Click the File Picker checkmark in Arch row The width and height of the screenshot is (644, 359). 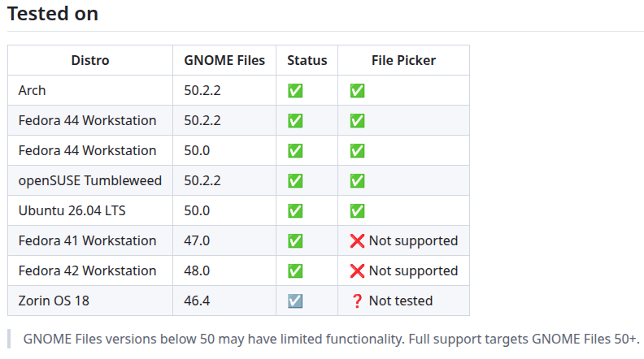[357, 91]
